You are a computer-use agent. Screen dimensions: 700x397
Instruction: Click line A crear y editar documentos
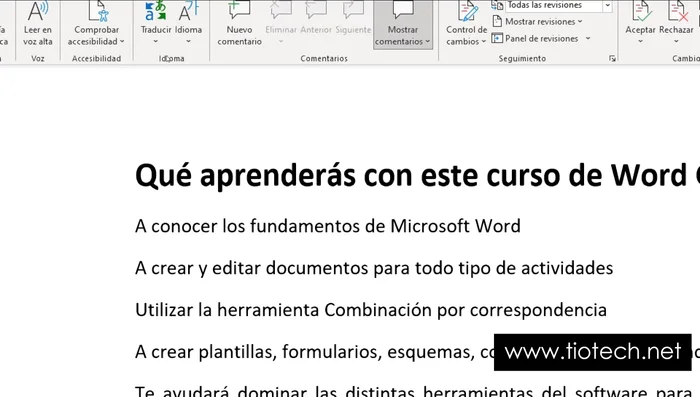point(374,268)
